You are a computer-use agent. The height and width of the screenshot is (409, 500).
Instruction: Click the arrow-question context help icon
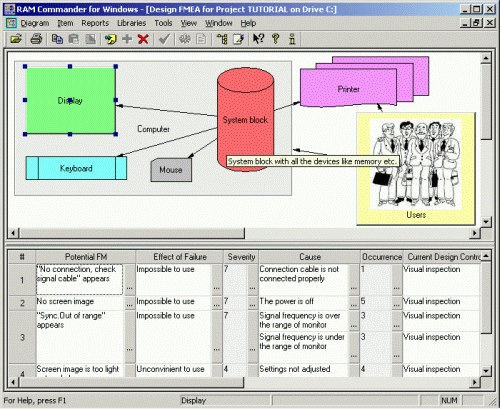258,39
